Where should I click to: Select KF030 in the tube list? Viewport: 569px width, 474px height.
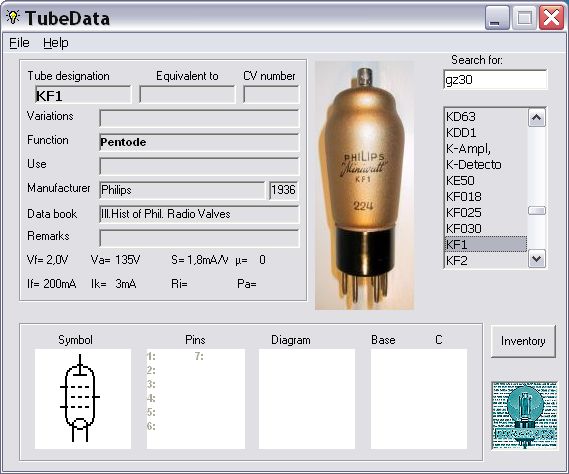tap(486, 228)
